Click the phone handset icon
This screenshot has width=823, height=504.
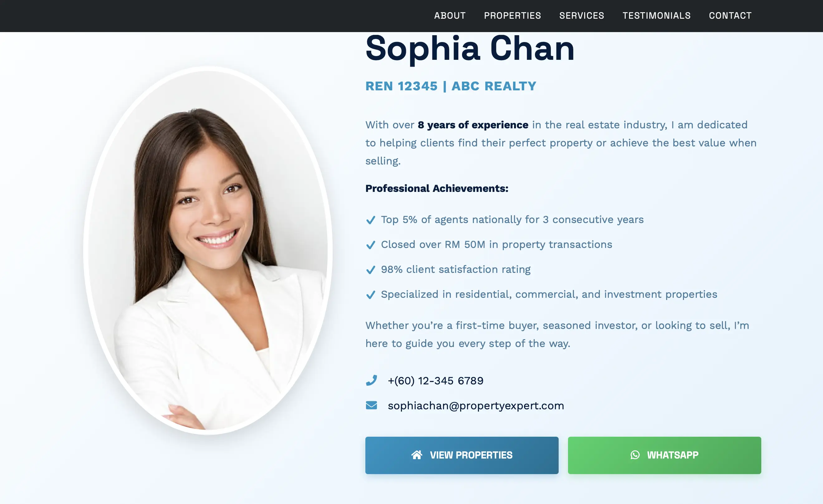371,380
